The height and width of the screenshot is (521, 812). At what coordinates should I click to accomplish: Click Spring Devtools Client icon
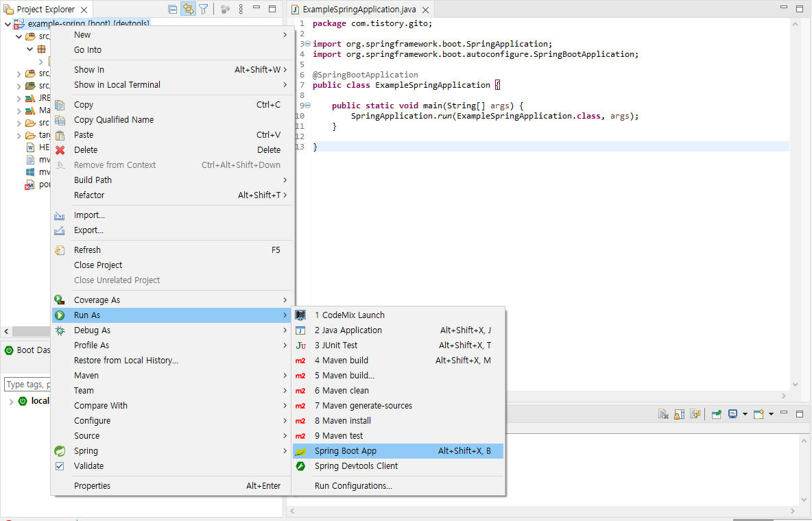[300, 466]
